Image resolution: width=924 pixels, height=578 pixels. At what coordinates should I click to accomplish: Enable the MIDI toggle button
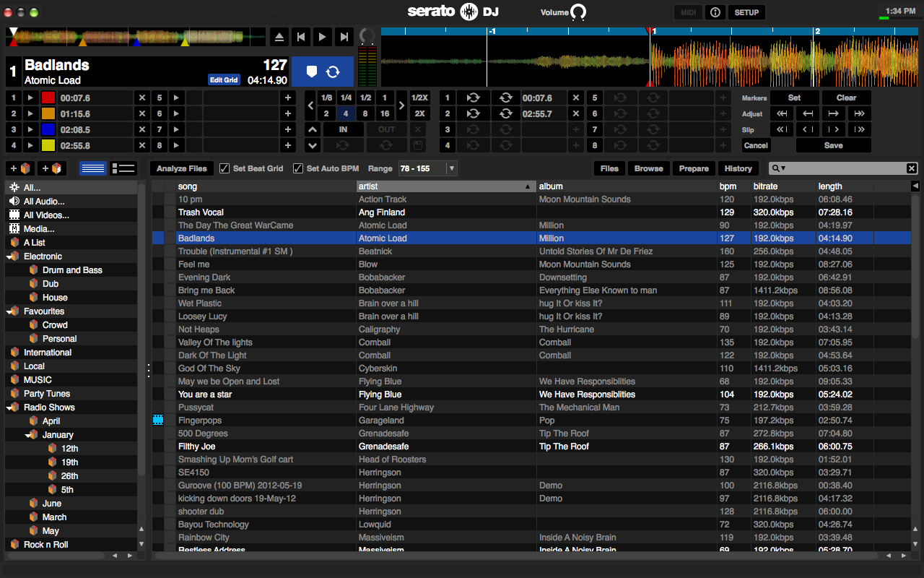tap(688, 12)
